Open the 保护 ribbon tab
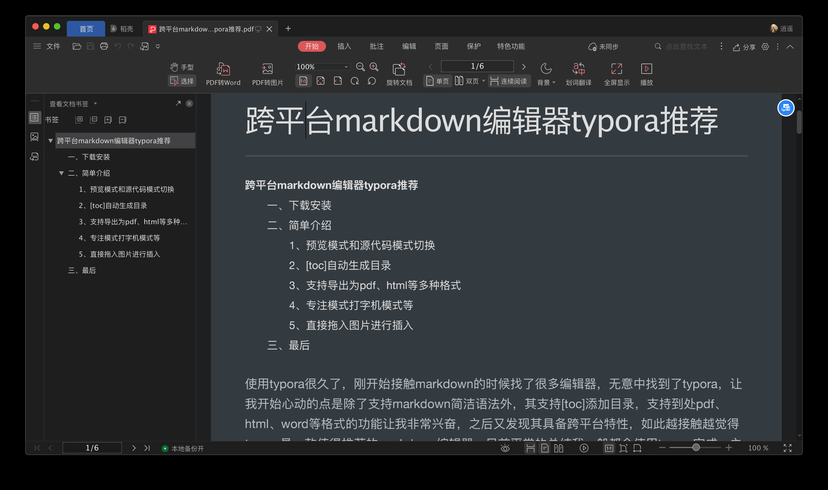This screenshot has width=828, height=490. [x=474, y=46]
